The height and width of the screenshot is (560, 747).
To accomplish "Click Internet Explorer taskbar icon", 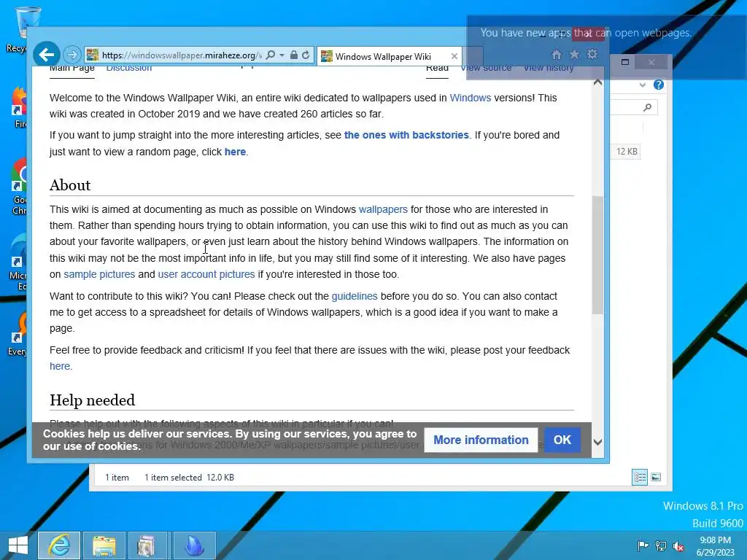I will (x=59, y=545).
